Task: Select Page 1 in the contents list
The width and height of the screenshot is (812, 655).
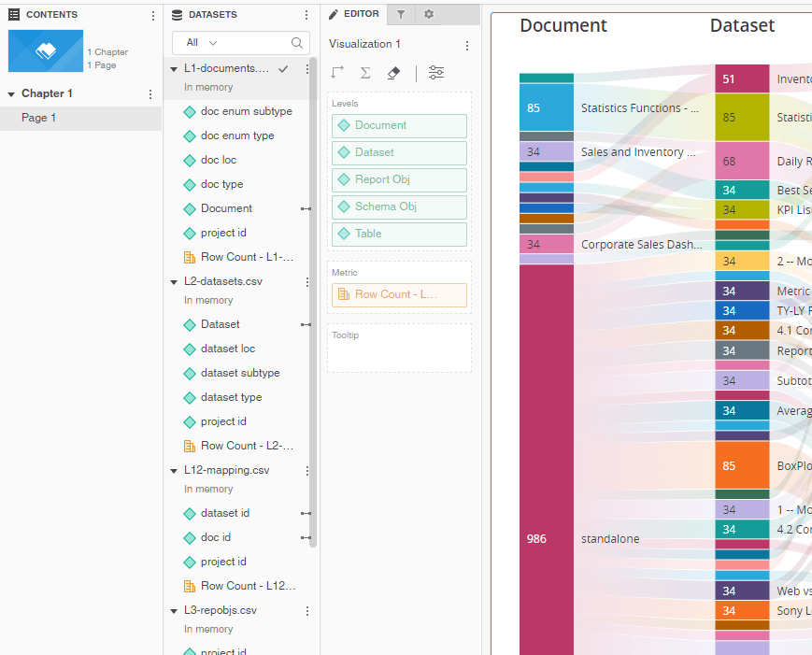Action: [x=39, y=118]
